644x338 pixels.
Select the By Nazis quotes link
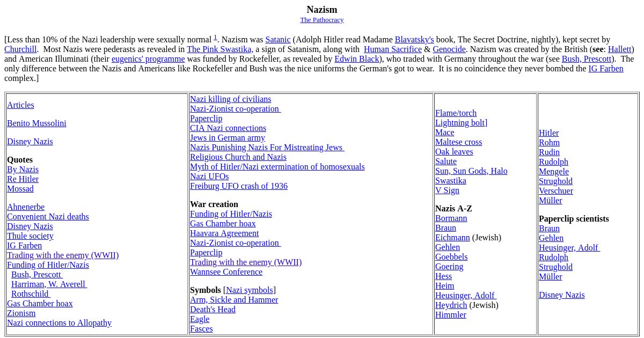point(23,170)
